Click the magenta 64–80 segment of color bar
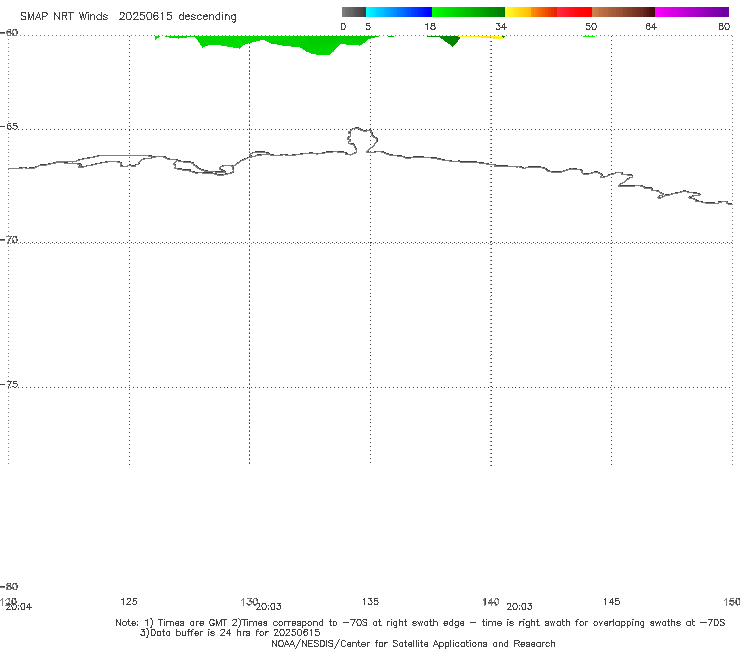Image resolution: width=740 pixels, height=650 pixels. click(x=692, y=12)
